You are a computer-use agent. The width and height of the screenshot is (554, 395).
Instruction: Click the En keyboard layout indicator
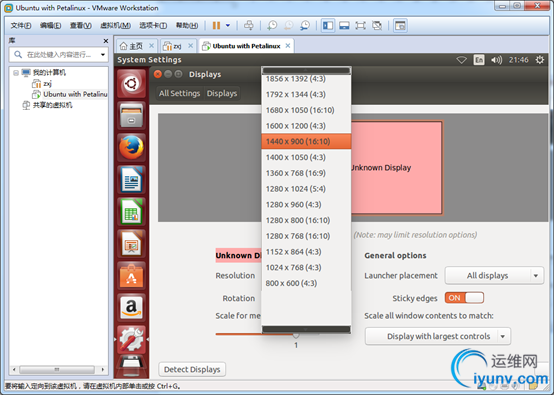pyautogui.click(x=479, y=60)
